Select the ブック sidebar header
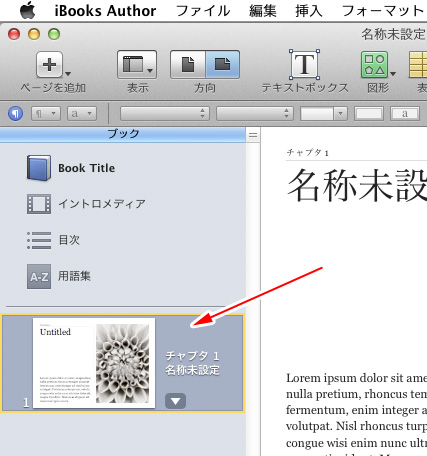This screenshot has width=427, height=456. 123,134
